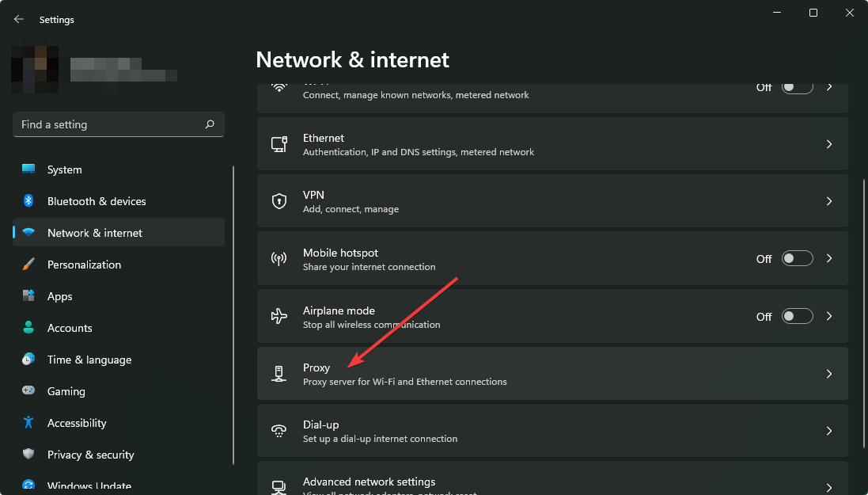
Task: Enable Mobile hotspot
Action: [797, 258]
